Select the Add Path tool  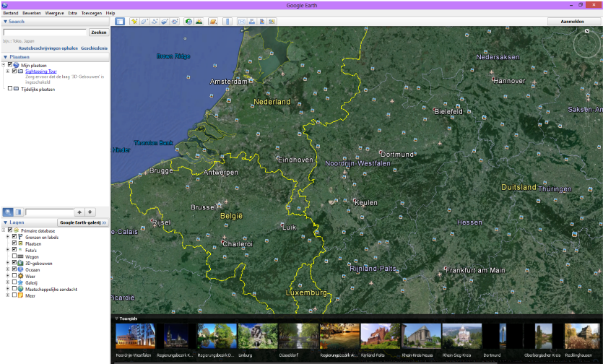coord(155,22)
